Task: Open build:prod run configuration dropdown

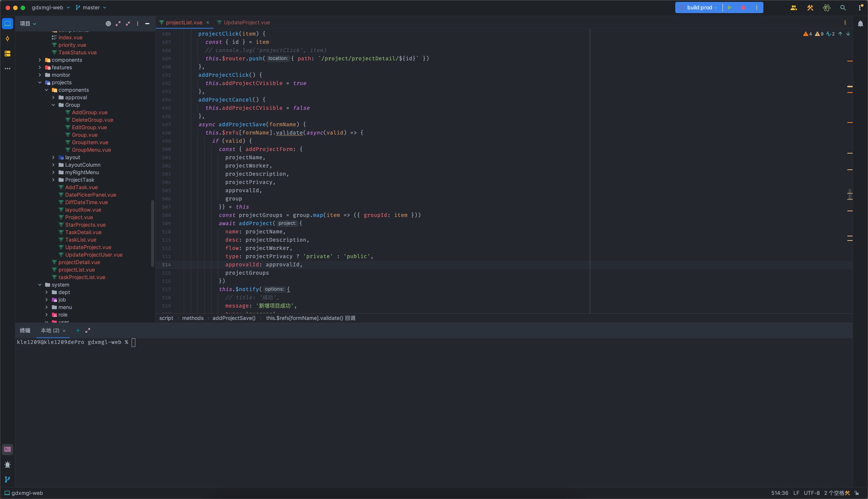Action: [699, 7]
